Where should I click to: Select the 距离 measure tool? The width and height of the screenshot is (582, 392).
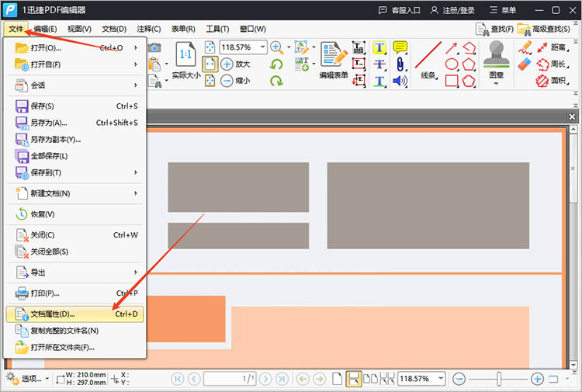pos(553,47)
